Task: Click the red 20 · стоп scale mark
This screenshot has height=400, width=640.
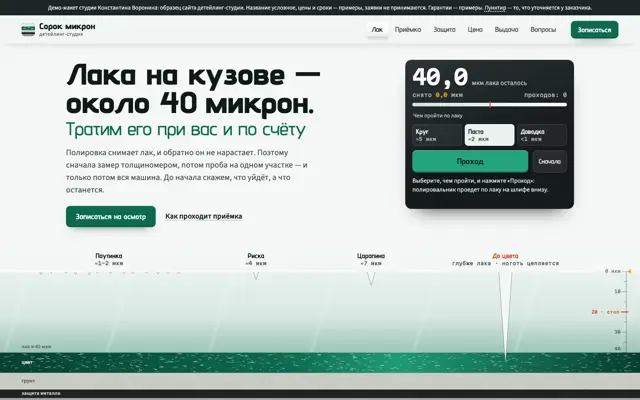Action: point(605,312)
